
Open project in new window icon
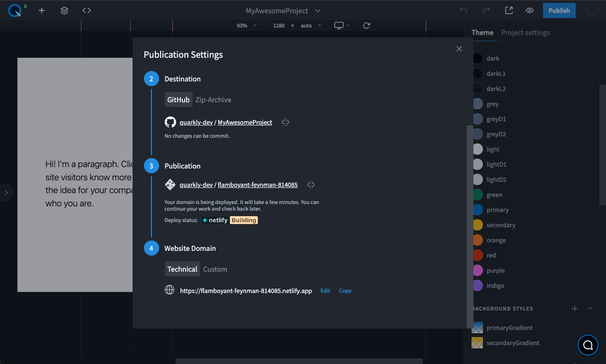[509, 10]
